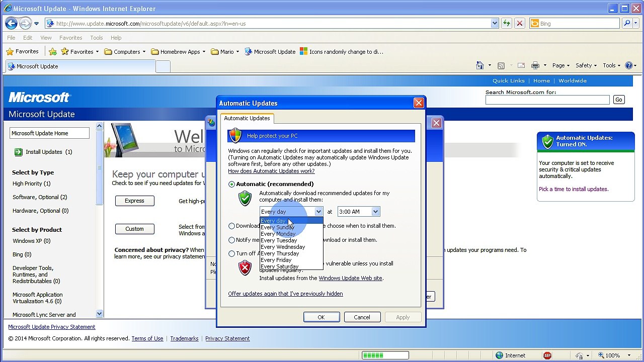Click the Print icon in command bar
Image resolution: width=644 pixels, height=362 pixels.
click(x=535, y=65)
